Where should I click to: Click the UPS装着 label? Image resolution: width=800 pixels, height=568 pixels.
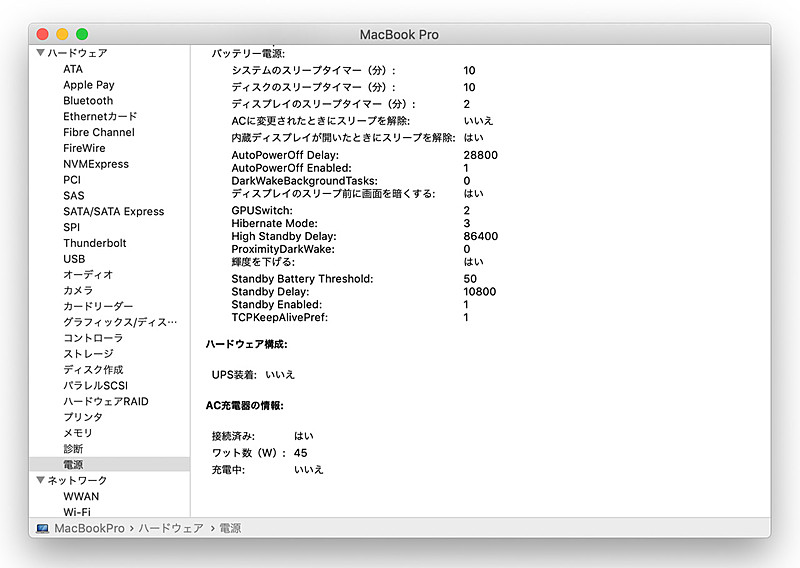(234, 375)
